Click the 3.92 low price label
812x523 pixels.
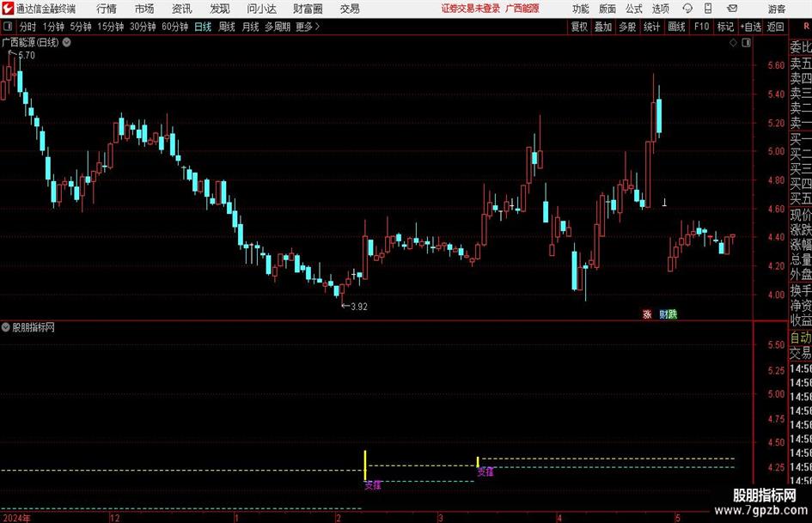click(x=359, y=307)
